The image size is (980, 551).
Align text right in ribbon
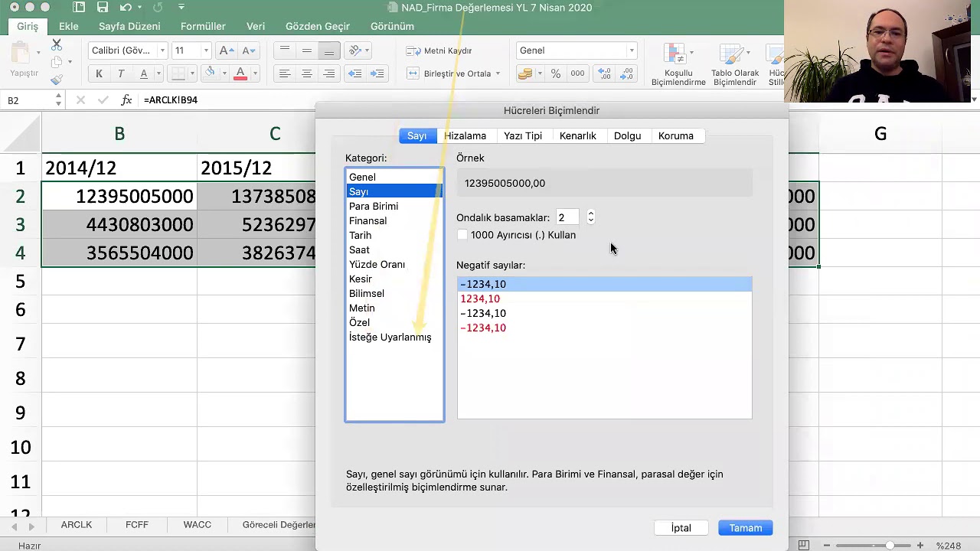click(329, 73)
